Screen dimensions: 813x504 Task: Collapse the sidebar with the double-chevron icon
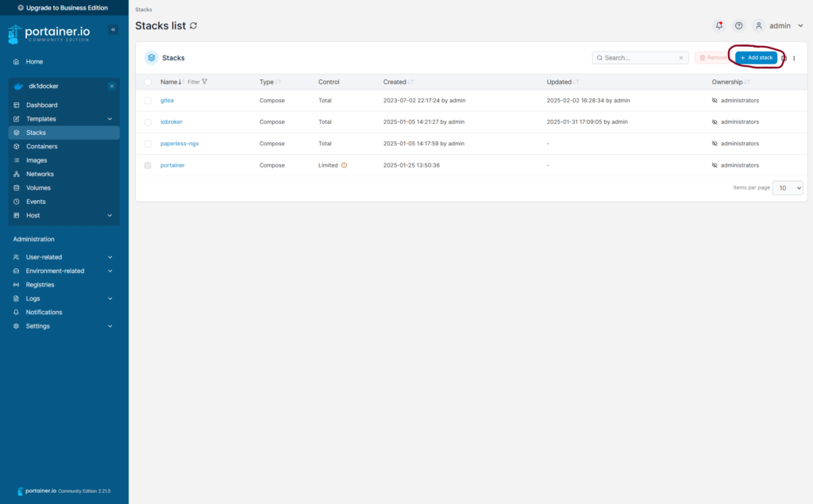pos(113,29)
